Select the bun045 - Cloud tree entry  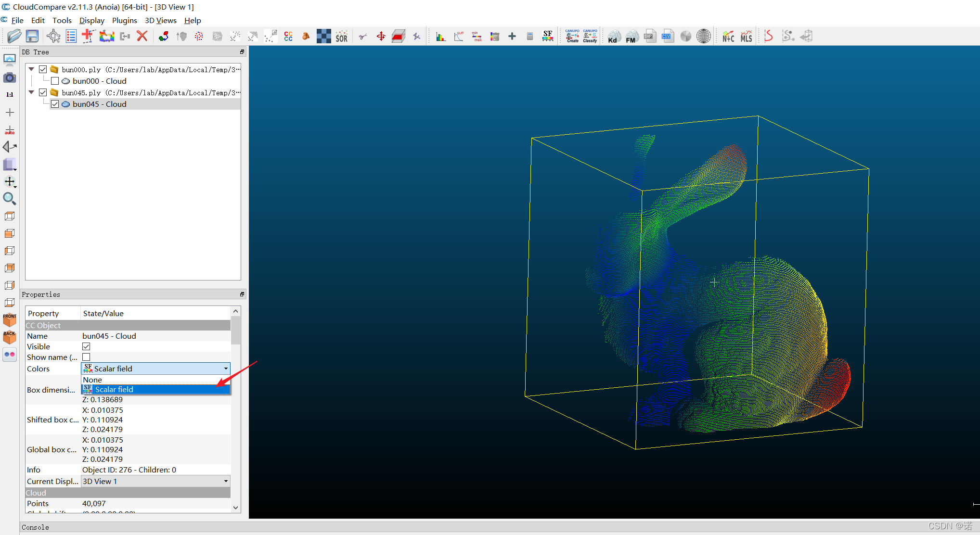[x=99, y=104]
